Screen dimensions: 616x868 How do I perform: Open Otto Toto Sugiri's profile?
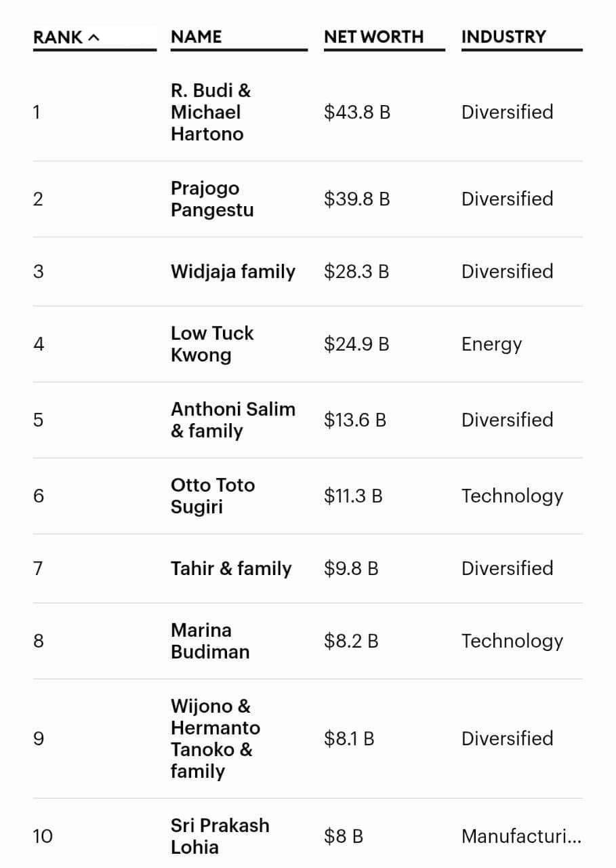[212, 496]
